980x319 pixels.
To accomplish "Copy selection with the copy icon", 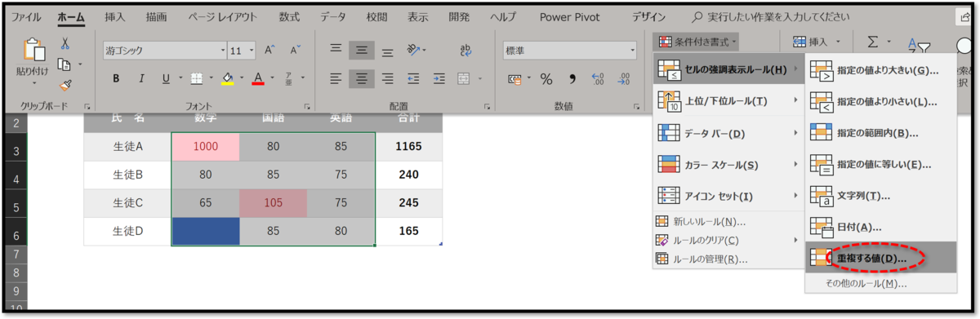I will pos(65,64).
